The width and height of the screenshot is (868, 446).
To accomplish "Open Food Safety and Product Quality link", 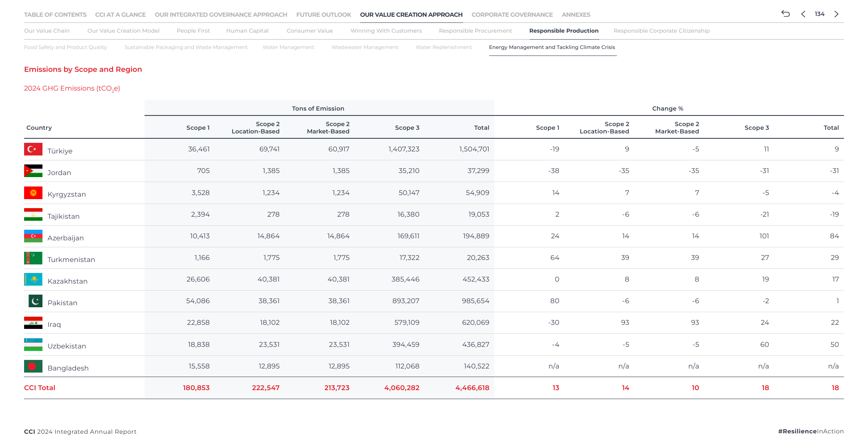I will click(65, 47).
